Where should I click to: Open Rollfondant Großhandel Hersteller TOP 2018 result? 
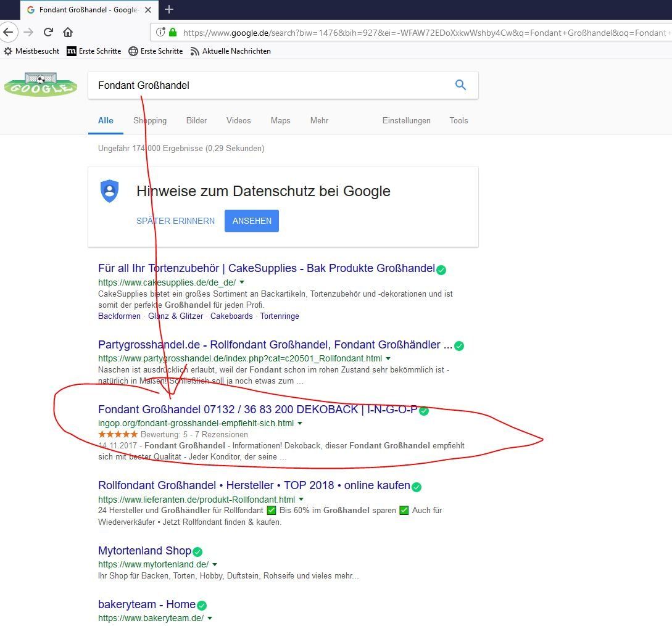254,485
